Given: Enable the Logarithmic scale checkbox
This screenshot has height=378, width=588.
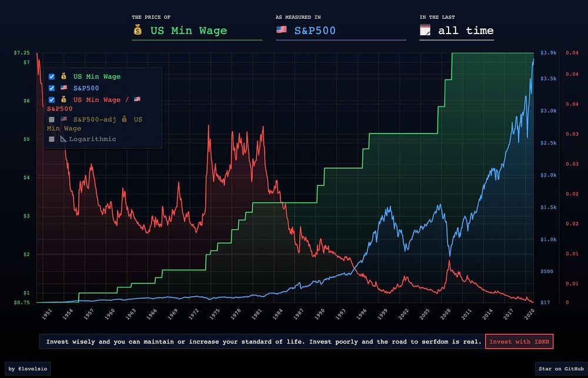Looking at the screenshot, I should tap(52, 139).
